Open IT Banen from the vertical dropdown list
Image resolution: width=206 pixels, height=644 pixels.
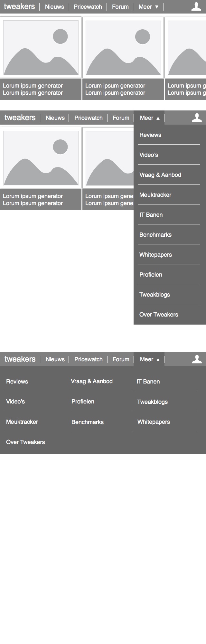(x=151, y=215)
